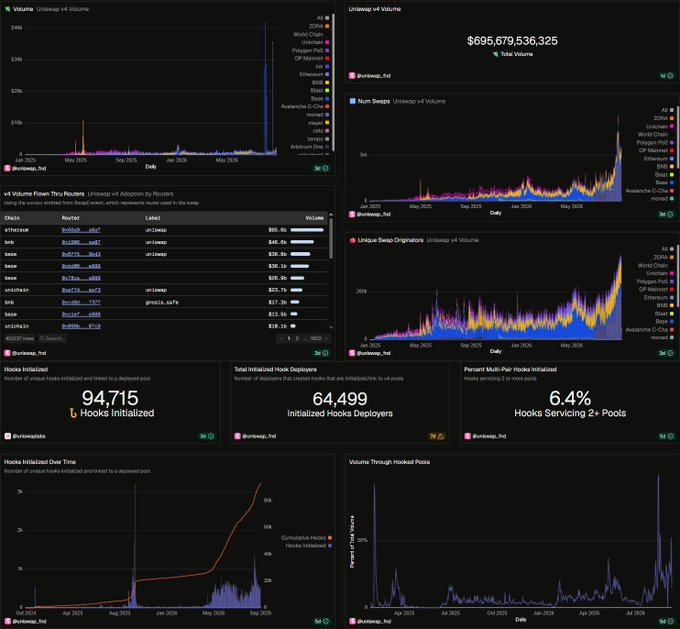Click scroll-up arrow of routers table

(x=331, y=215)
